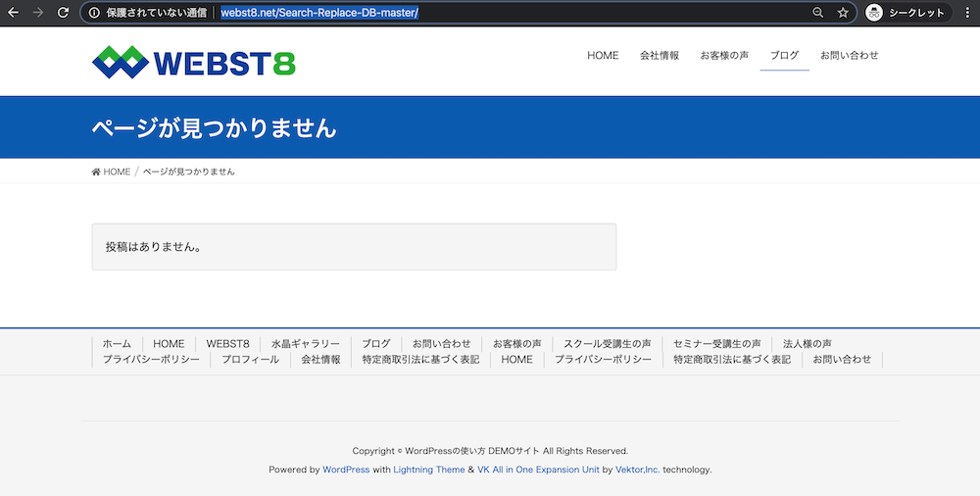
Task: Click footer link お客様の声
Action: pos(516,343)
